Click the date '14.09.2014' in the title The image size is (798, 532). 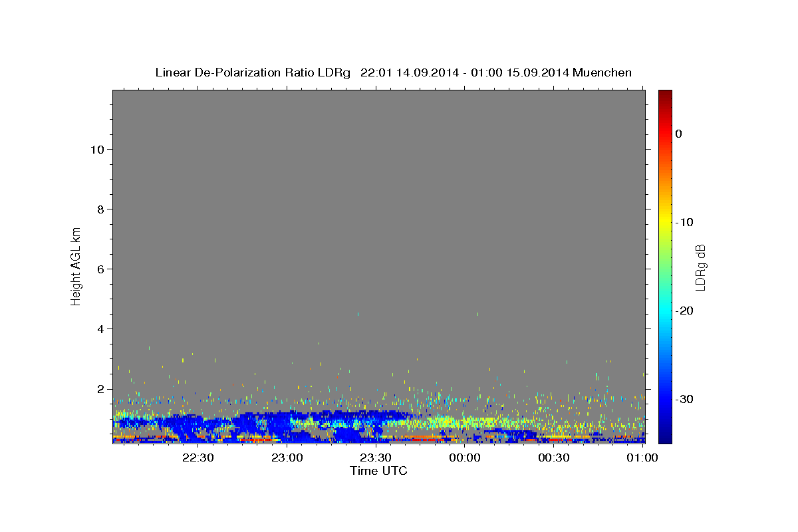[x=427, y=72]
